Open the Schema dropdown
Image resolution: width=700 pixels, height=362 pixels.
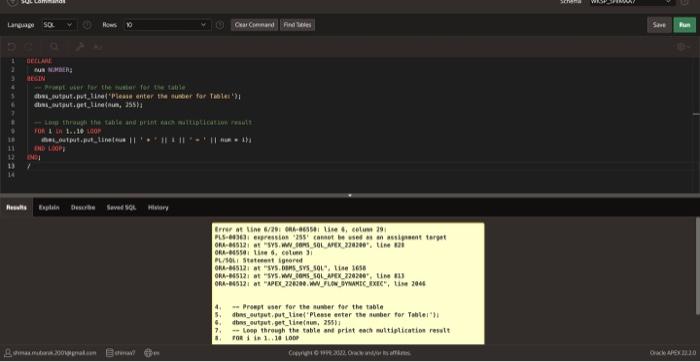pyautogui.click(x=631, y=2)
